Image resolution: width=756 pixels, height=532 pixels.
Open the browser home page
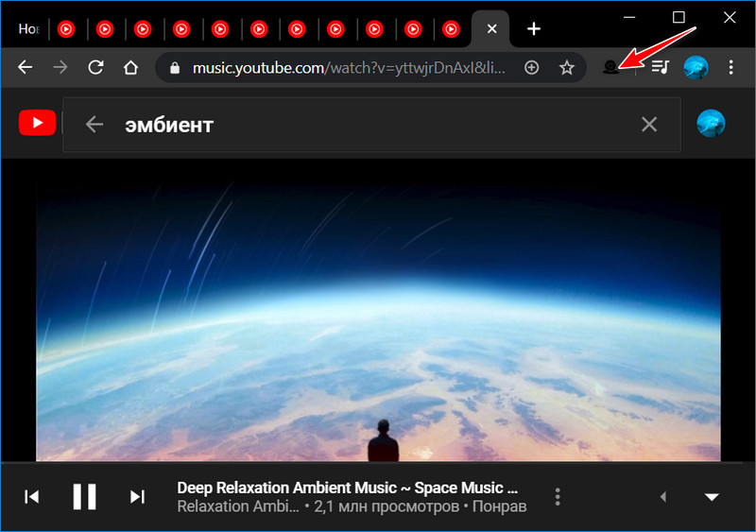tap(130, 67)
